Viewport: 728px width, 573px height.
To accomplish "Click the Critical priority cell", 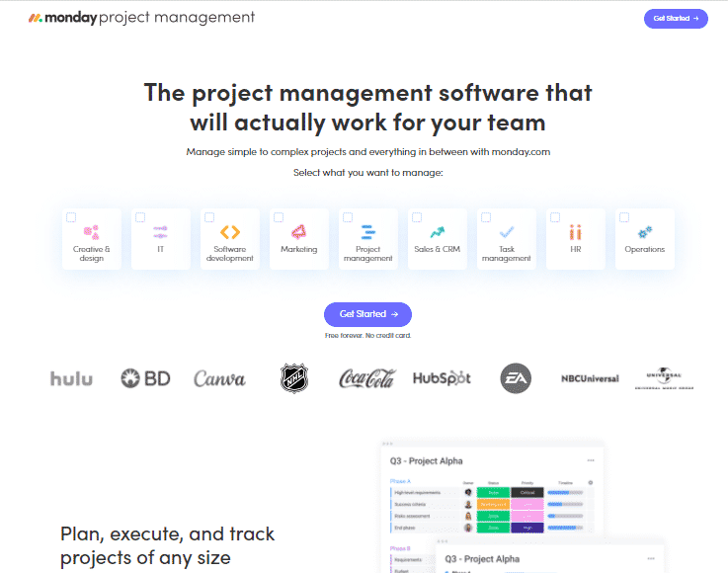I will point(526,492).
